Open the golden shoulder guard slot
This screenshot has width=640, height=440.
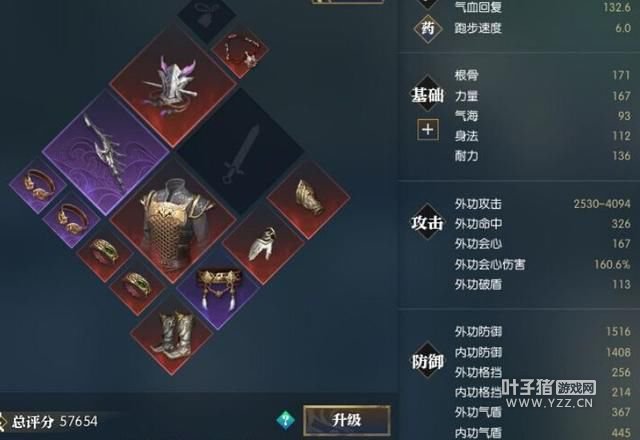[309, 199]
